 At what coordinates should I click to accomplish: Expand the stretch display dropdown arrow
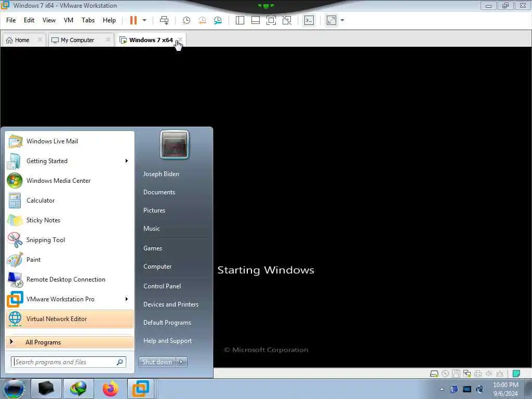(342, 20)
